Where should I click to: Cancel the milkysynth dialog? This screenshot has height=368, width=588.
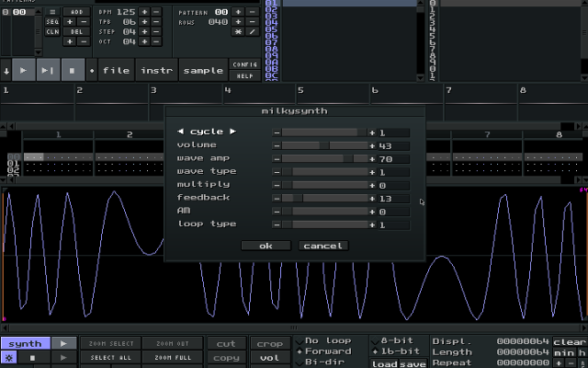tap(323, 246)
